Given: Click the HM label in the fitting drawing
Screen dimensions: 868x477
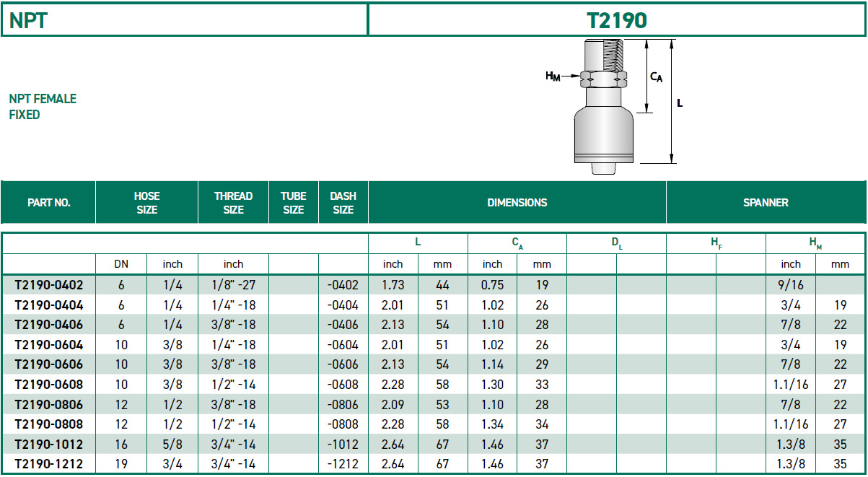Looking at the screenshot, I should tap(553, 76).
